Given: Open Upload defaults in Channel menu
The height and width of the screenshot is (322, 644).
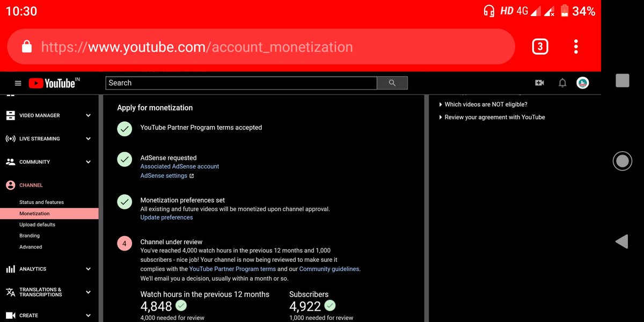Looking at the screenshot, I should click(x=37, y=224).
